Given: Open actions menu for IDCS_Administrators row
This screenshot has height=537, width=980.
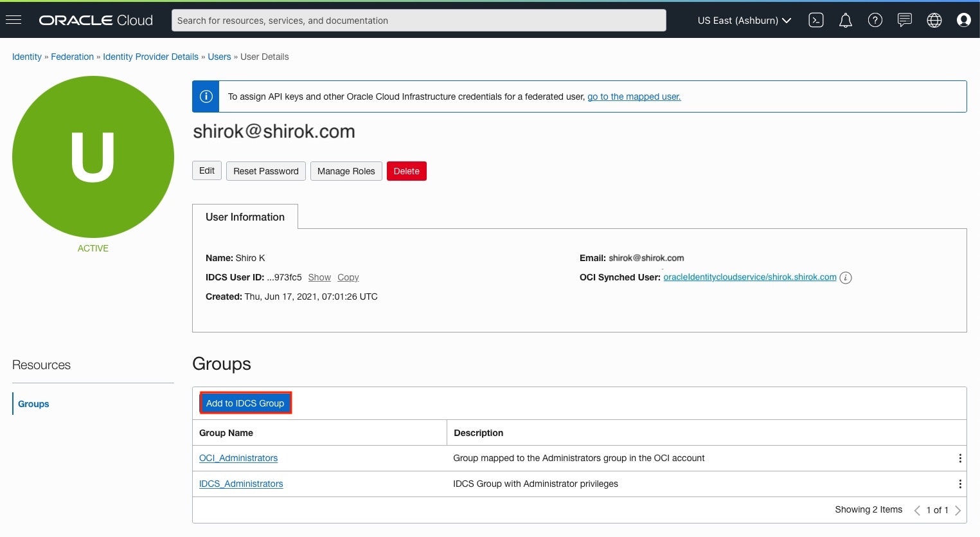Looking at the screenshot, I should [960, 484].
